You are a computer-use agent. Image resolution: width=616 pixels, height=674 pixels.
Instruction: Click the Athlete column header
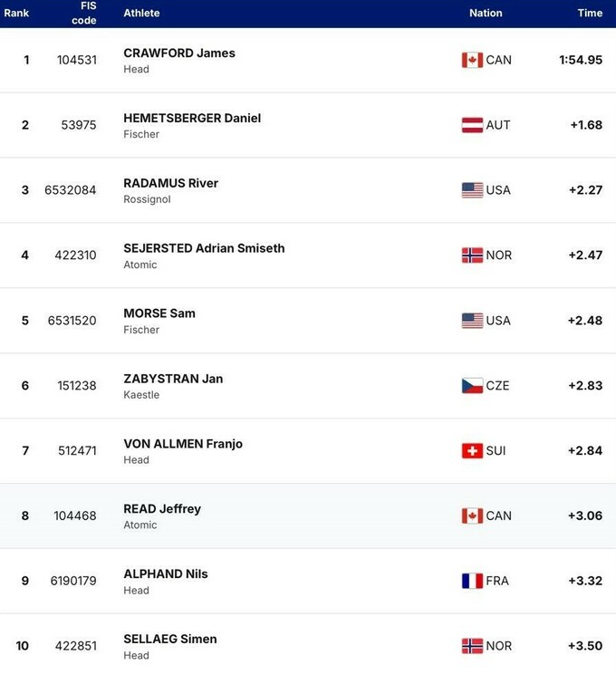(x=141, y=14)
